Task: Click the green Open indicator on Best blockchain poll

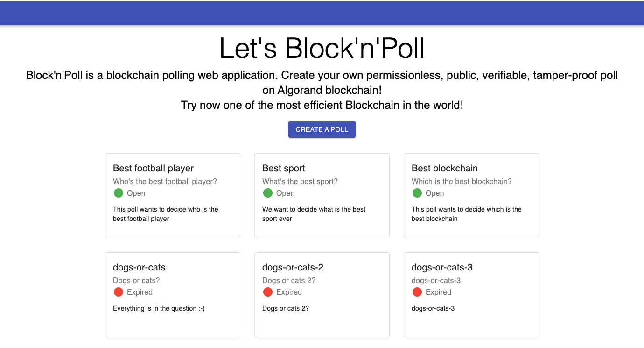Action: pyautogui.click(x=417, y=192)
